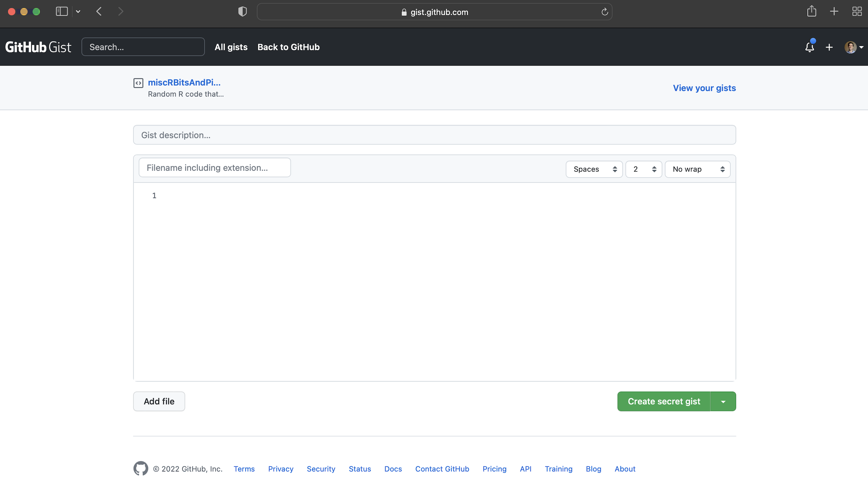Click the notifications bell icon
The height and width of the screenshot is (481, 868).
809,47
